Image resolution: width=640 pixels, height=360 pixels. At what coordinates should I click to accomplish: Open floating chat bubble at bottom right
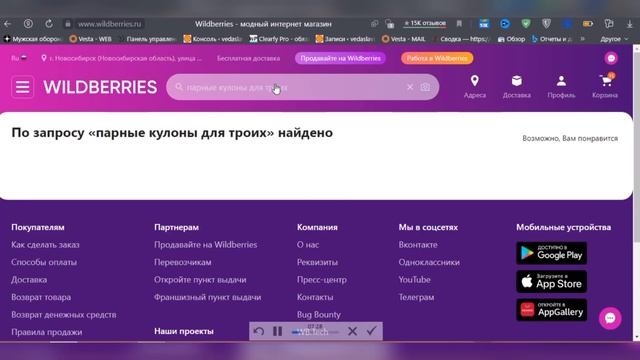[610, 318]
